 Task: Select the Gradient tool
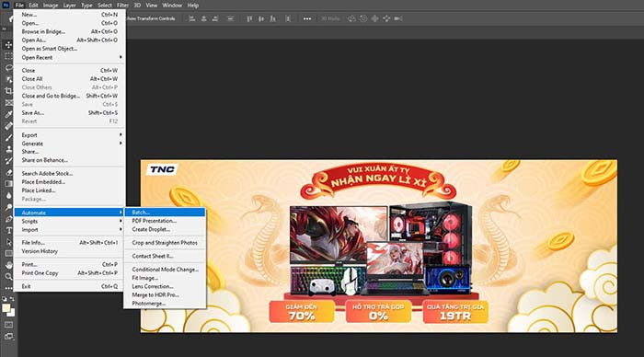[x=8, y=184]
